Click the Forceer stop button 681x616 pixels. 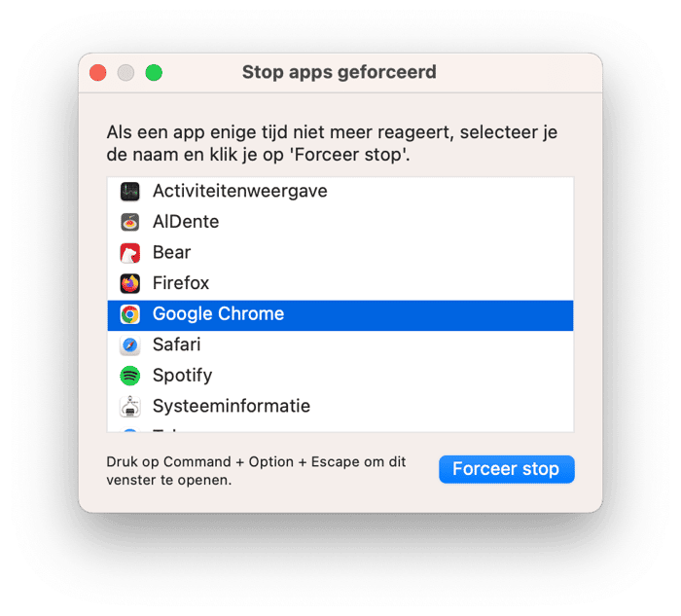507,469
